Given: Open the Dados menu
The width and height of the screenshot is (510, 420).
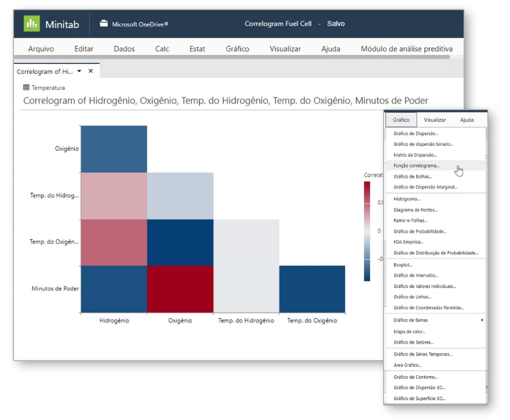Looking at the screenshot, I should [124, 49].
